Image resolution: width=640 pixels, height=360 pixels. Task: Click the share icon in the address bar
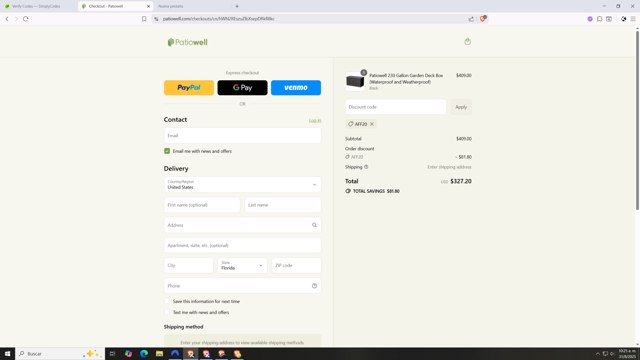tap(471, 19)
